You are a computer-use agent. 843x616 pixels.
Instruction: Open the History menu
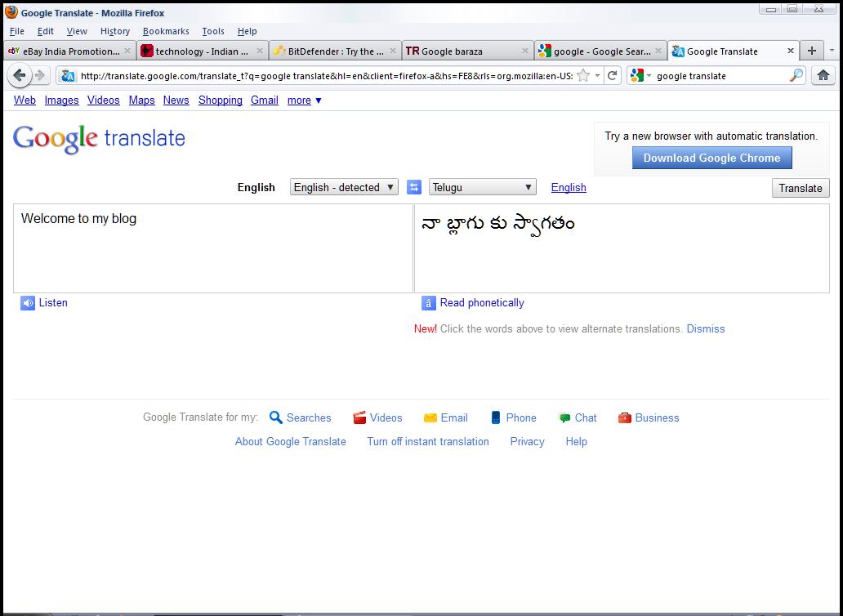point(115,31)
